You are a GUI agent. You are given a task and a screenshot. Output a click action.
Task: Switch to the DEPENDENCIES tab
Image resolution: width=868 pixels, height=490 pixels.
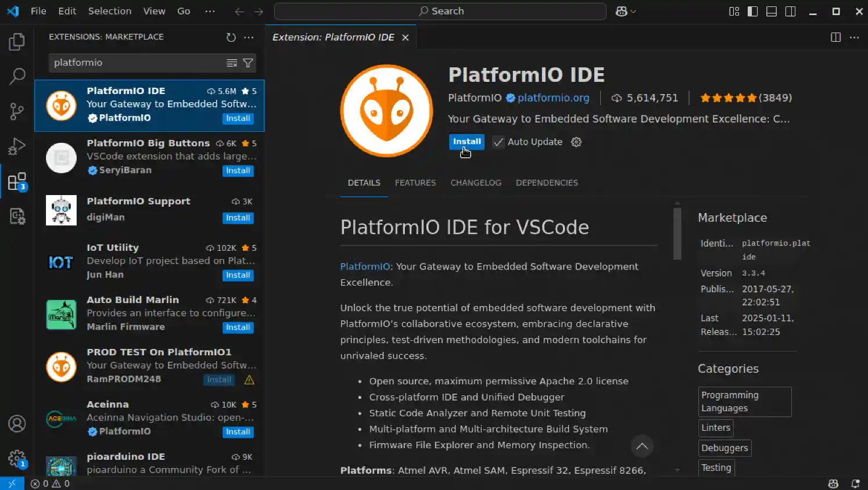(547, 183)
